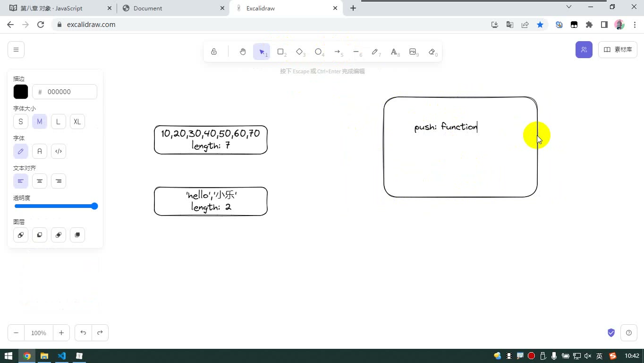Open the 素材库 library button
This screenshot has width=644, height=363.
[x=618, y=50]
